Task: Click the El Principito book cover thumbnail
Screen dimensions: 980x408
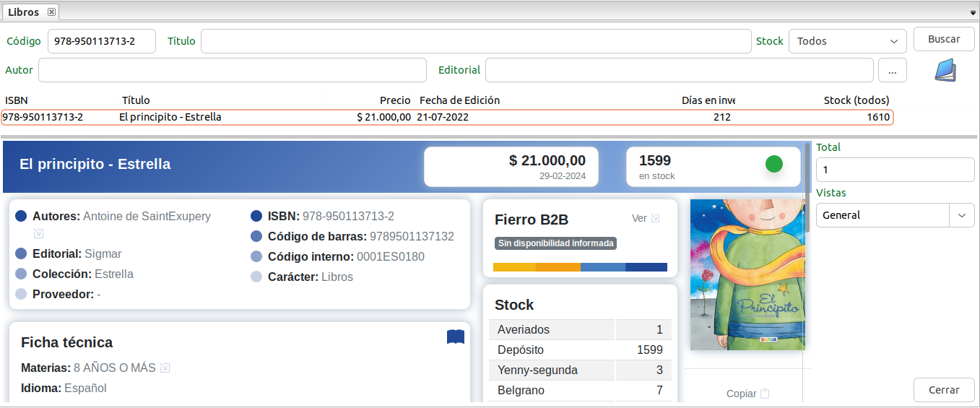Action: click(x=747, y=274)
